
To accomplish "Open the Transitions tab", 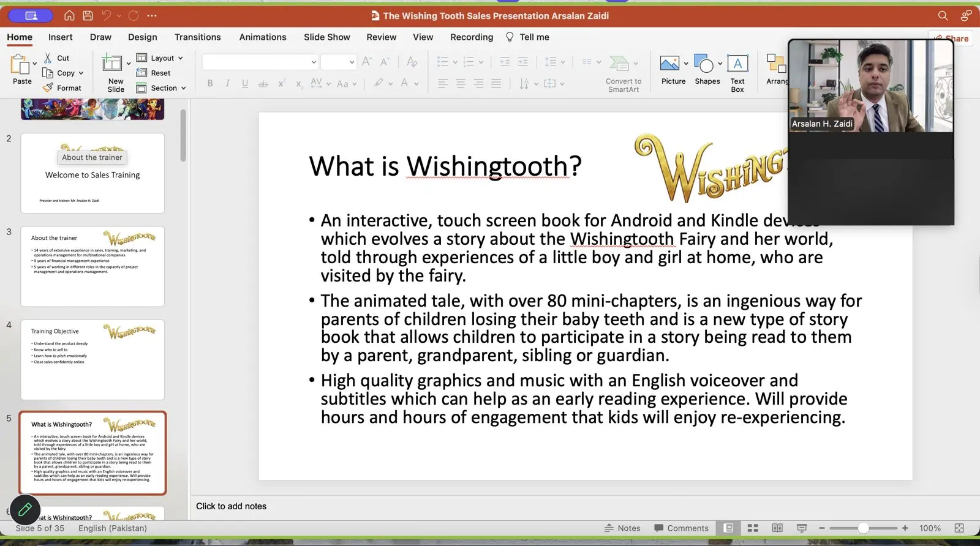I will point(198,37).
